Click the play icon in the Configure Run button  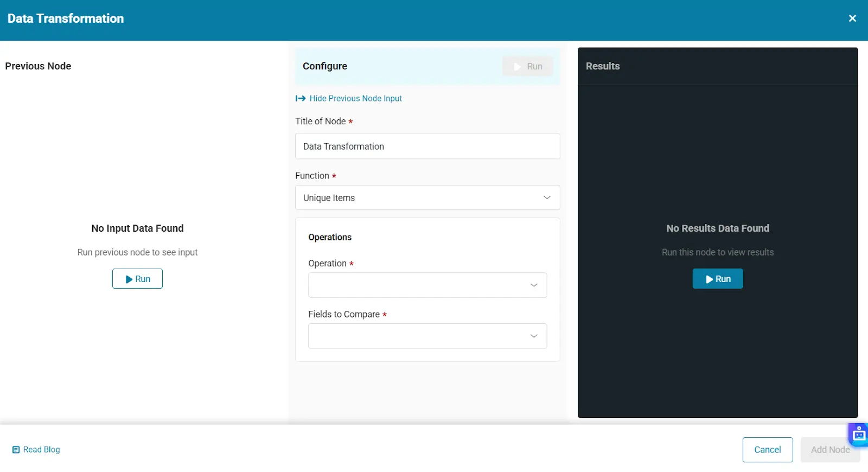coord(517,66)
